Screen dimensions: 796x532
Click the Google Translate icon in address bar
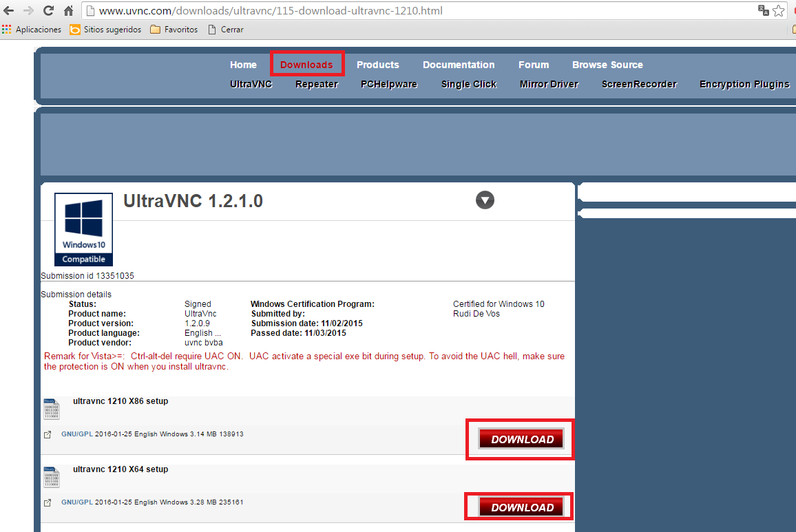click(x=763, y=10)
